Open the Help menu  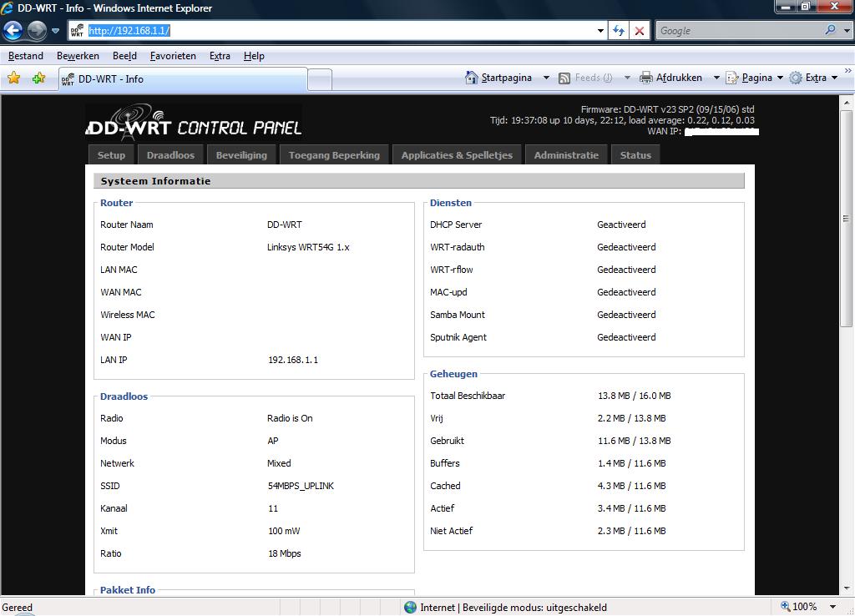pos(254,56)
